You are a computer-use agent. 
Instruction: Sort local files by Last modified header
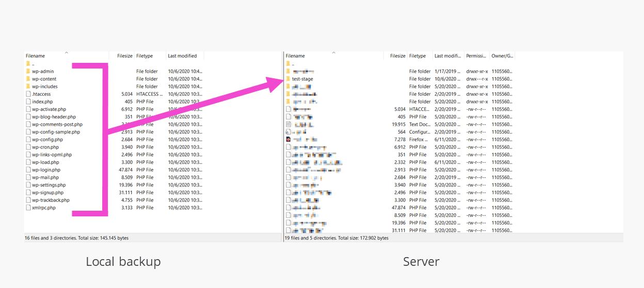click(x=182, y=56)
